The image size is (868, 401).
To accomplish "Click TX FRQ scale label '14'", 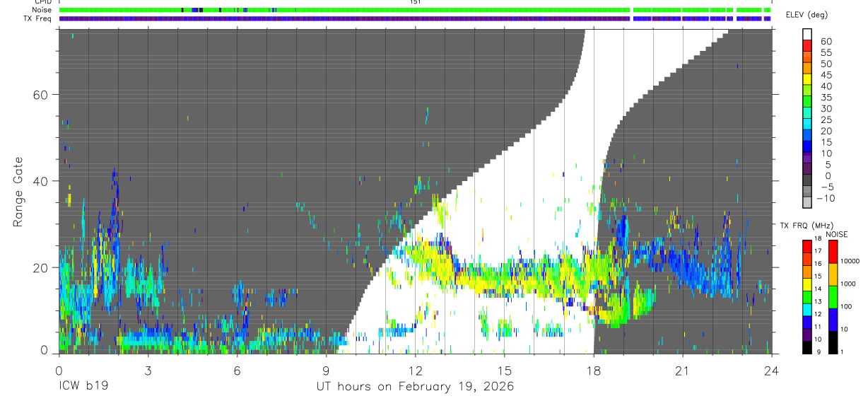I will tap(818, 289).
